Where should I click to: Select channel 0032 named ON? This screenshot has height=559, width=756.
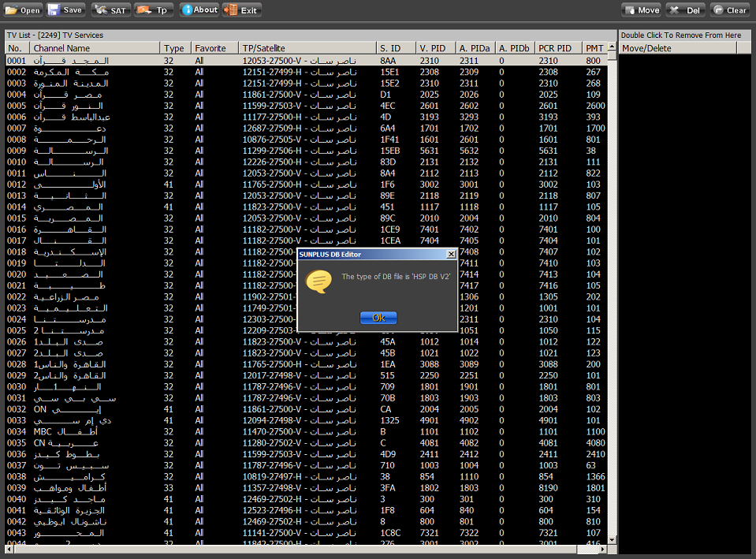pos(306,409)
